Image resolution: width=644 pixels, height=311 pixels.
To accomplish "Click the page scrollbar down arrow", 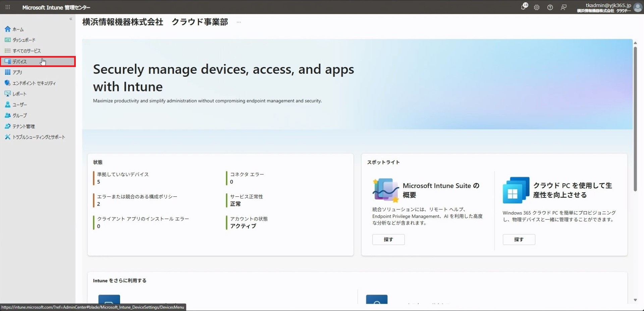I will 635,300.
